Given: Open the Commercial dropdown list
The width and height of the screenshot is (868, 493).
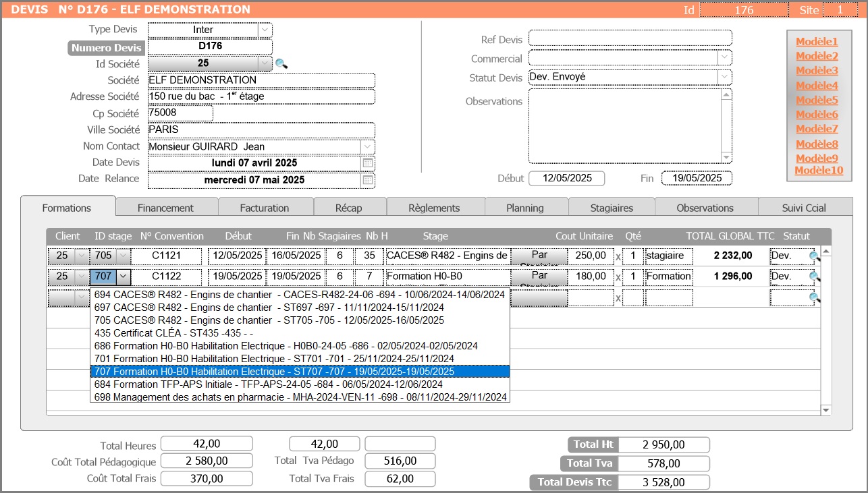Looking at the screenshot, I should [x=724, y=58].
